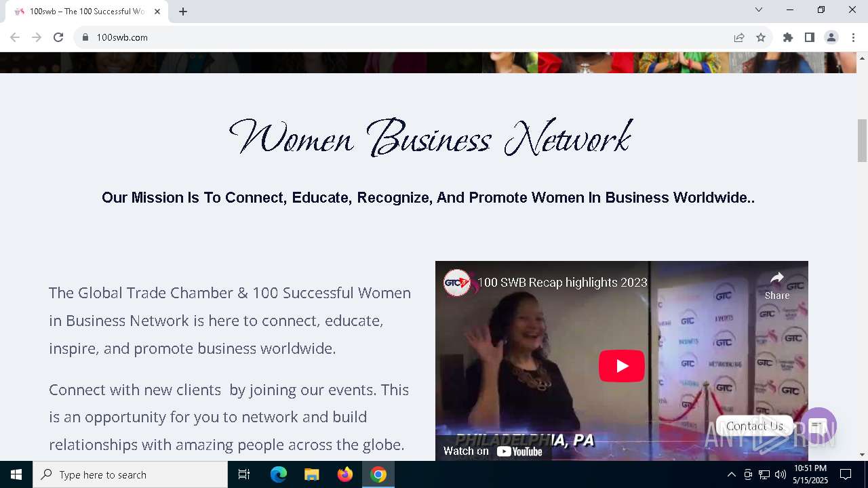Viewport: 868px width, 488px height.
Task: Share the YouTube video via Share arrow
Action: click(x=777, y=285)
